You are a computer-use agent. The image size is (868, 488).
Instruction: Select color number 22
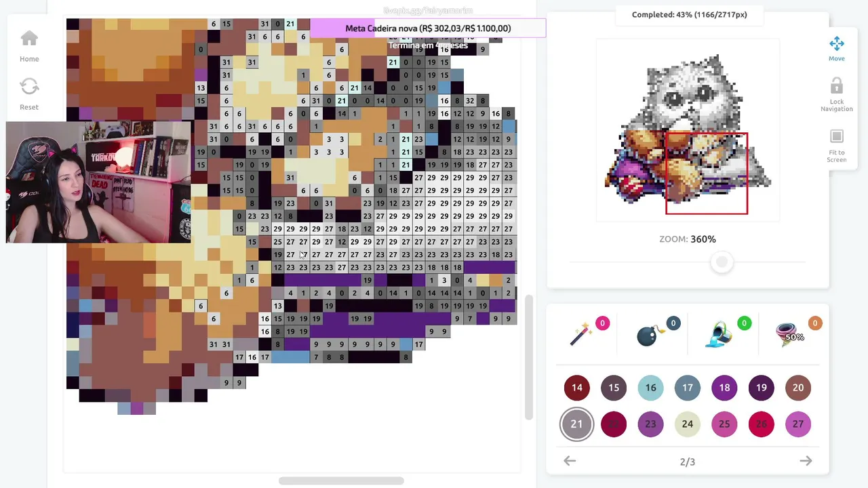(614, 424)
